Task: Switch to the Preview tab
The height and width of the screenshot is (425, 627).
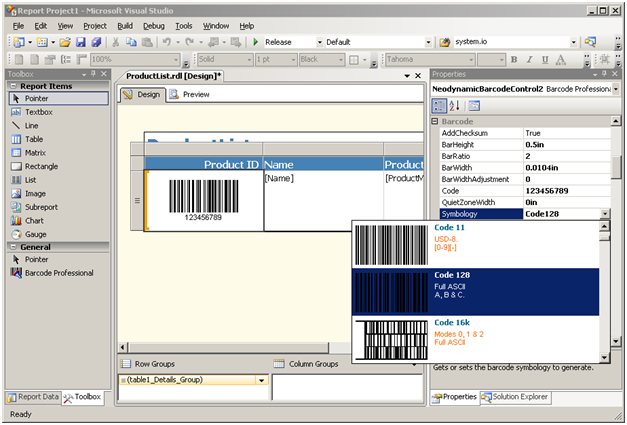Action: click(190, 95)
